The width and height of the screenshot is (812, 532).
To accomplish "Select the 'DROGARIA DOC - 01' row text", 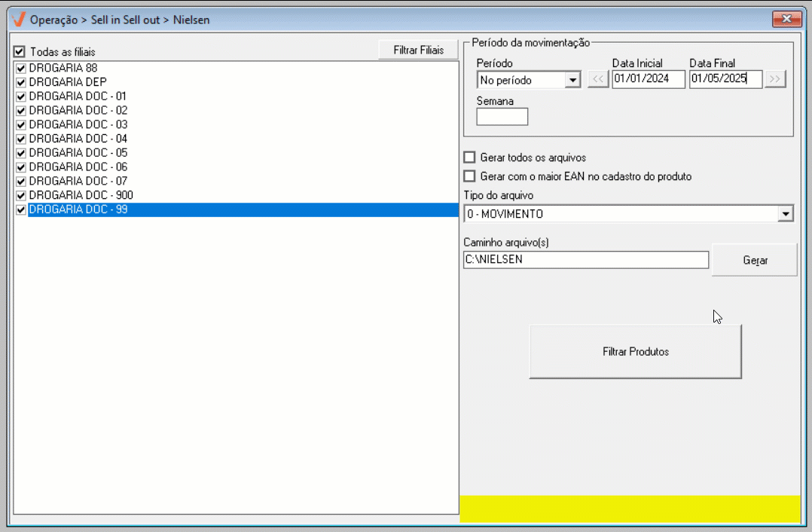I will tap(78, 96).
